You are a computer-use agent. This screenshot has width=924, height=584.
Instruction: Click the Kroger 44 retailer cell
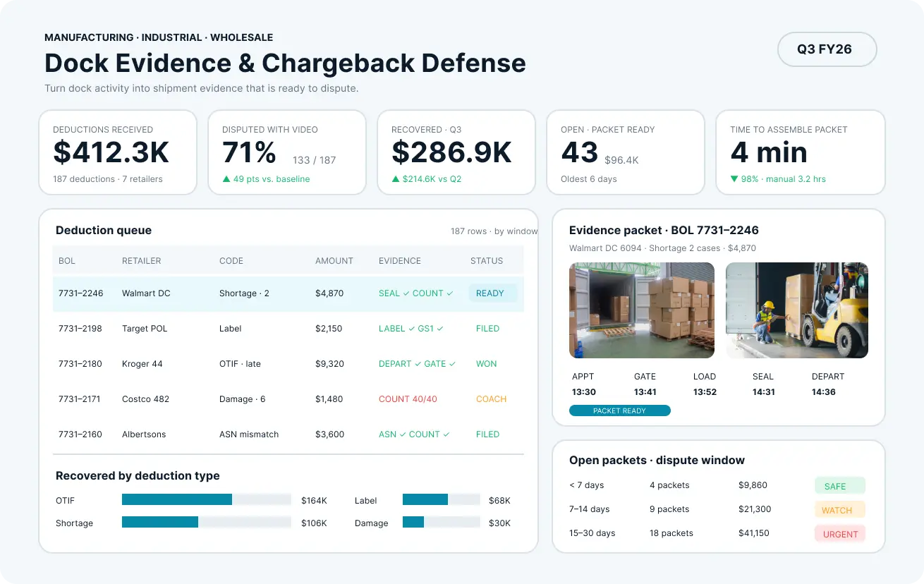[x=142, y=364]
